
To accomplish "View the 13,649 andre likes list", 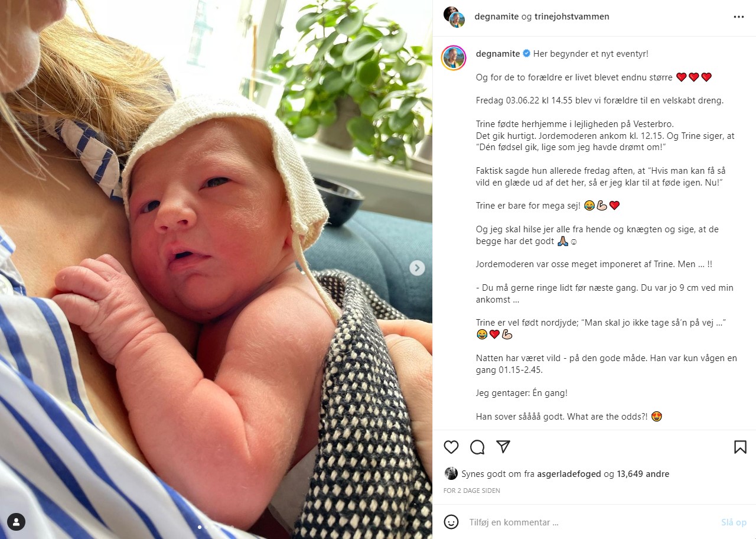I will click(x=643, y=474).
